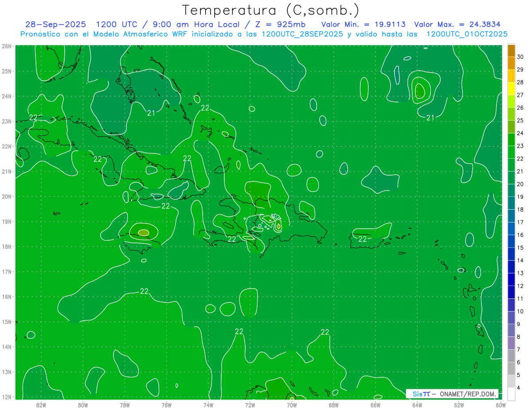Click the 26N latitude axis label
The width and height of the screenshot is (532, 411).
click(7, 46)
